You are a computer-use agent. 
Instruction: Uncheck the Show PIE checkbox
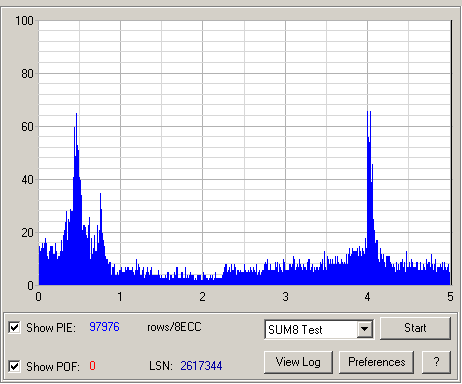click(14, 327)
